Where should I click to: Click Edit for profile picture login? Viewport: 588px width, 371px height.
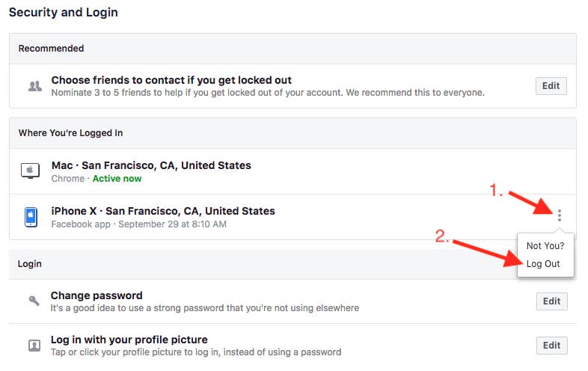click(x=551, y=345)
